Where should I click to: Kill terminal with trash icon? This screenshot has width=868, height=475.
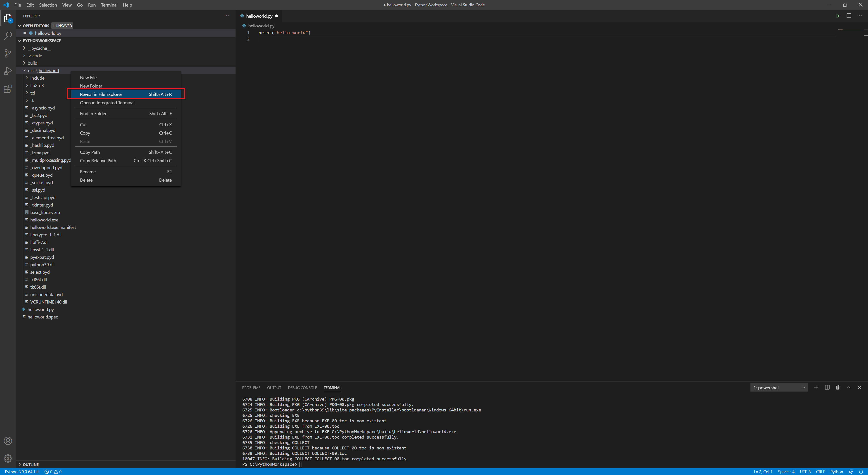click(838, 387)
